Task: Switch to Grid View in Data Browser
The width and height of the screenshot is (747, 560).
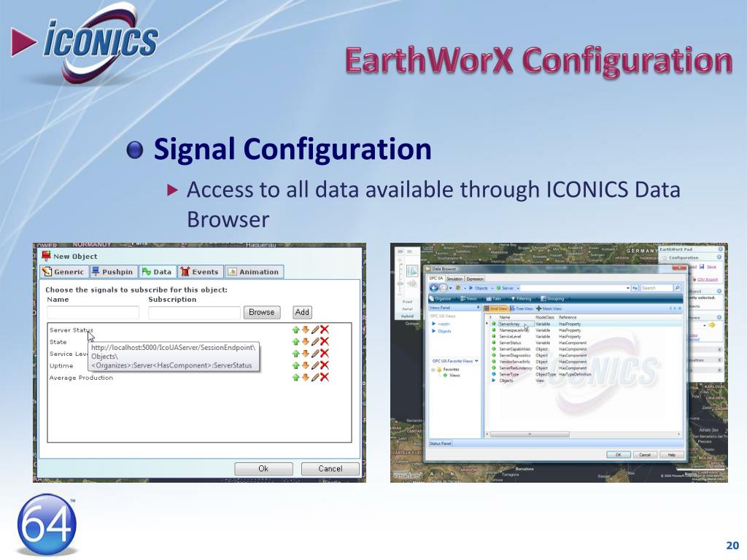Action: pyautogui.click(x=495, y=308)
